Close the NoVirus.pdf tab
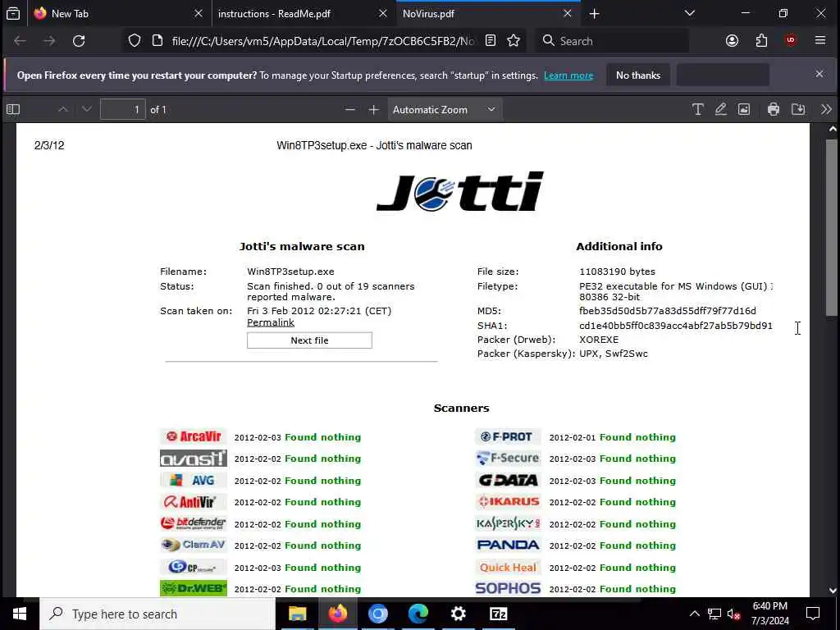This screenshot has width=840, height=630. click(568, 13)
